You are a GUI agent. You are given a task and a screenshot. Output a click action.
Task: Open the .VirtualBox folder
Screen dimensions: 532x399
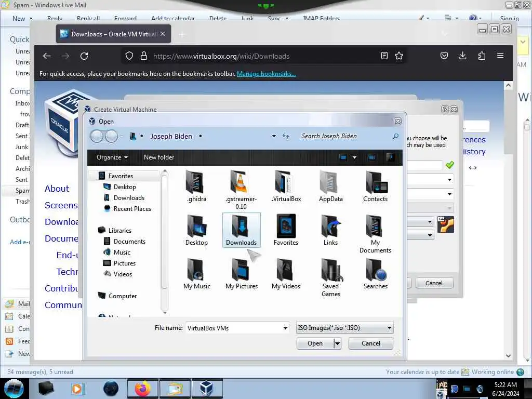click(286, 187)
